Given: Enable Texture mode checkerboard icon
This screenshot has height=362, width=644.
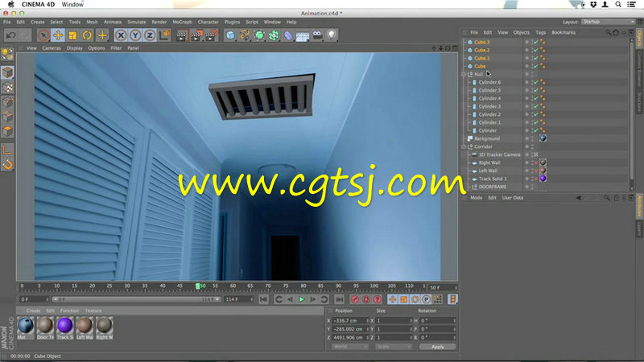Looking at the screenshot, I should click(x=7, y=88).
